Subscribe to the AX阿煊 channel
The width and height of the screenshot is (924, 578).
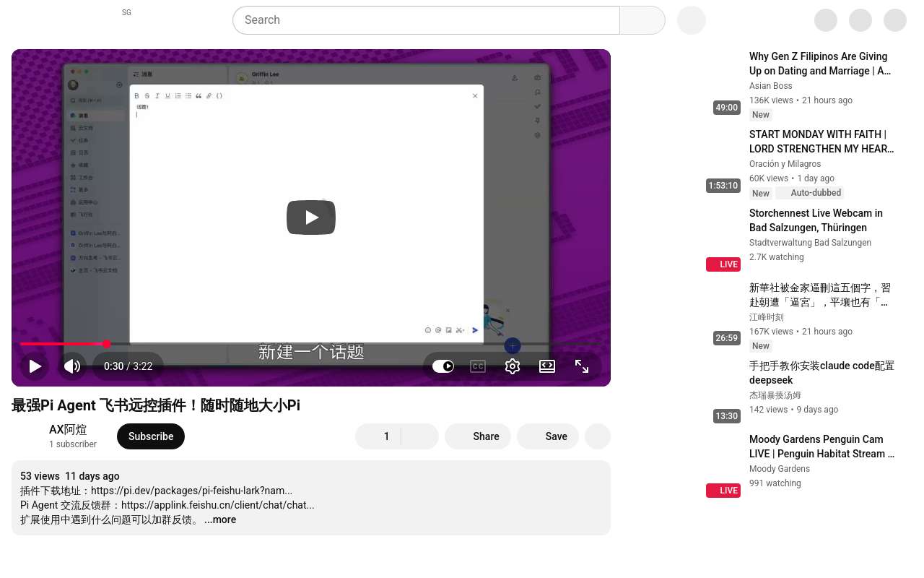pos(151,436)
